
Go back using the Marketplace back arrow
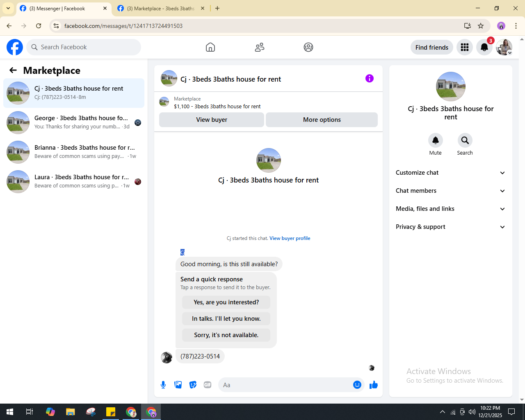click(x=13, y=70)
